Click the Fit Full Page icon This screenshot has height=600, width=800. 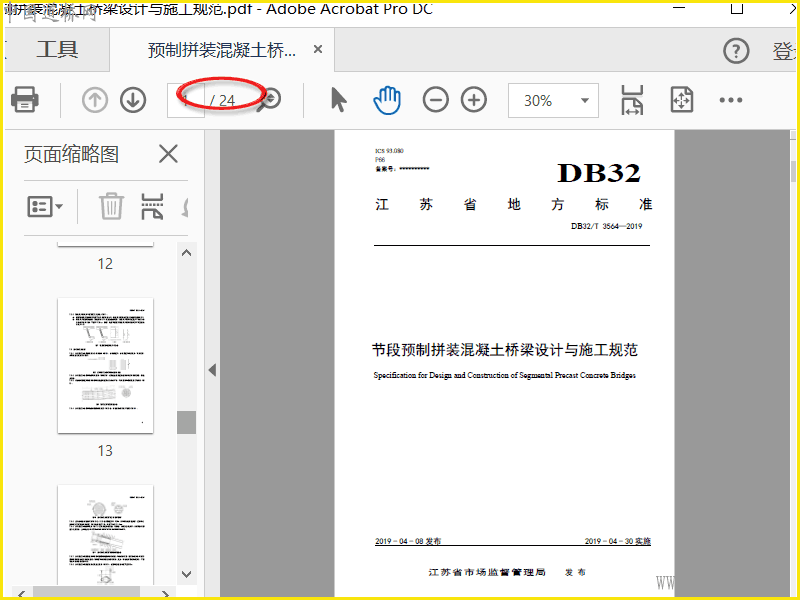pos(682,99)
